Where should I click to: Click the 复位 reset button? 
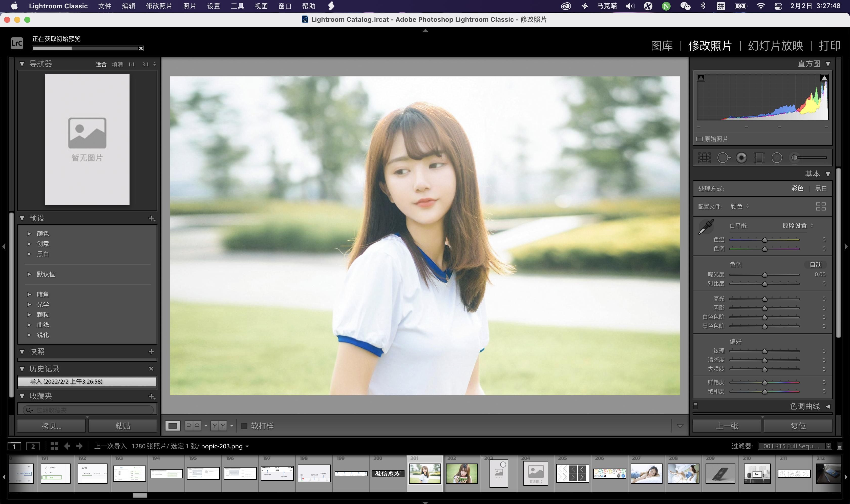(x=798, y=426)
